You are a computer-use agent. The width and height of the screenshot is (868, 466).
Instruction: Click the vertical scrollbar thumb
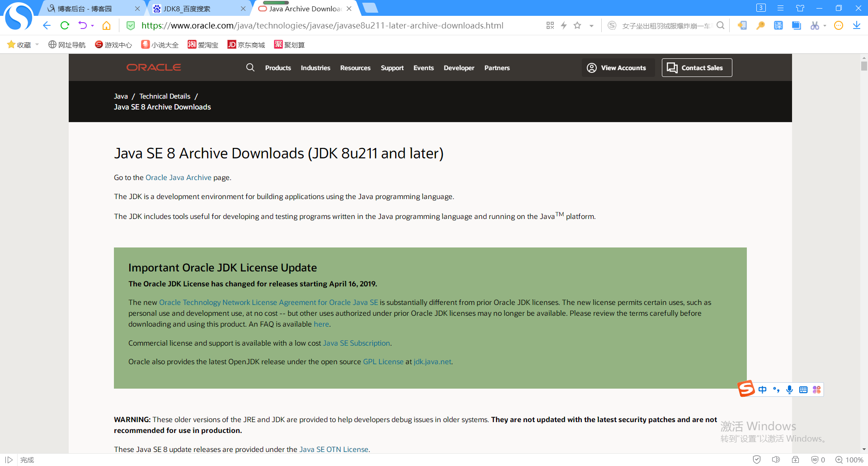pos(864,66)
